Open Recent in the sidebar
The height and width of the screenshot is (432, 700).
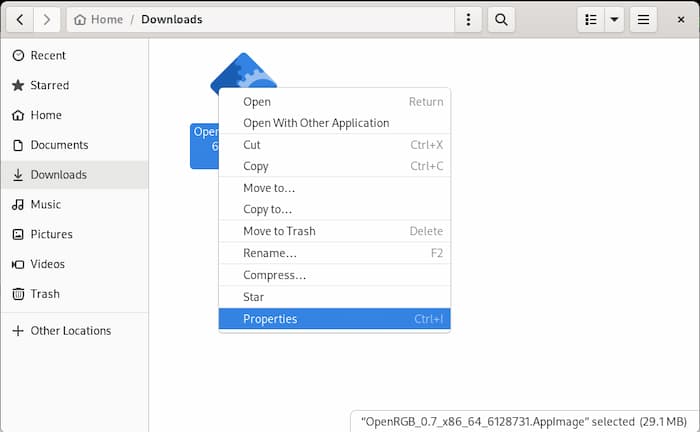coord(75,55)
